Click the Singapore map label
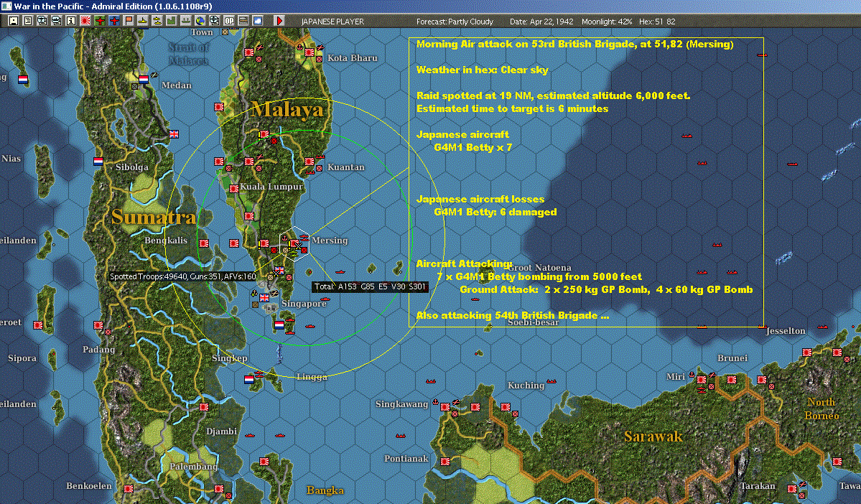 (x=304, y=304)
